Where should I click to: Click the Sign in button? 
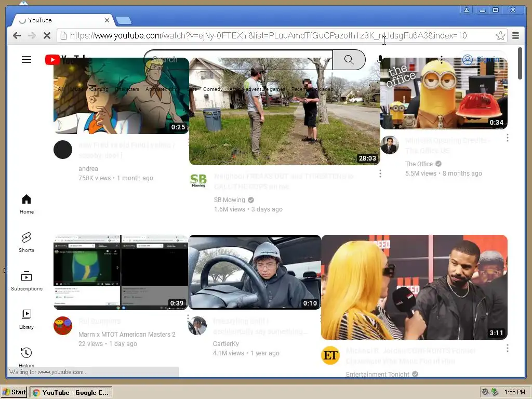click(x=481, y=60)
